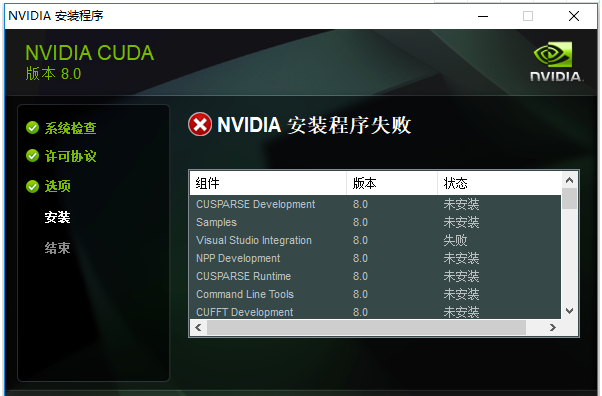Click the red error icon beside 安装程序失败

(x=200, y=124)
